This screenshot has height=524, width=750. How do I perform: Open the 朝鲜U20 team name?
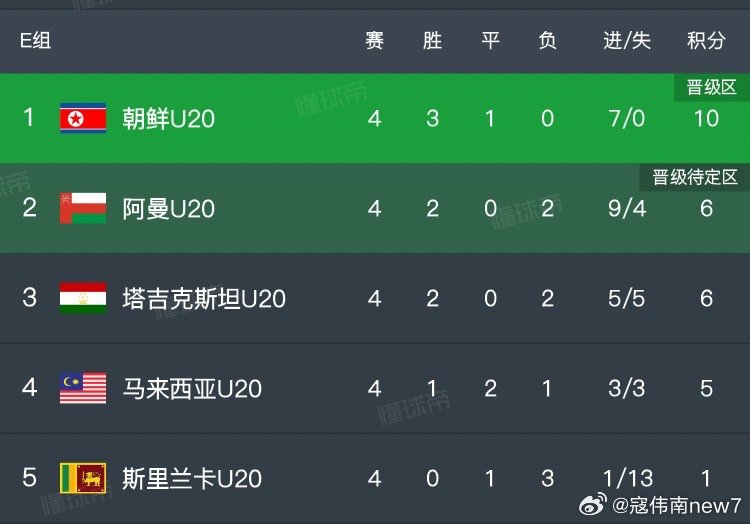coord(168,118)
